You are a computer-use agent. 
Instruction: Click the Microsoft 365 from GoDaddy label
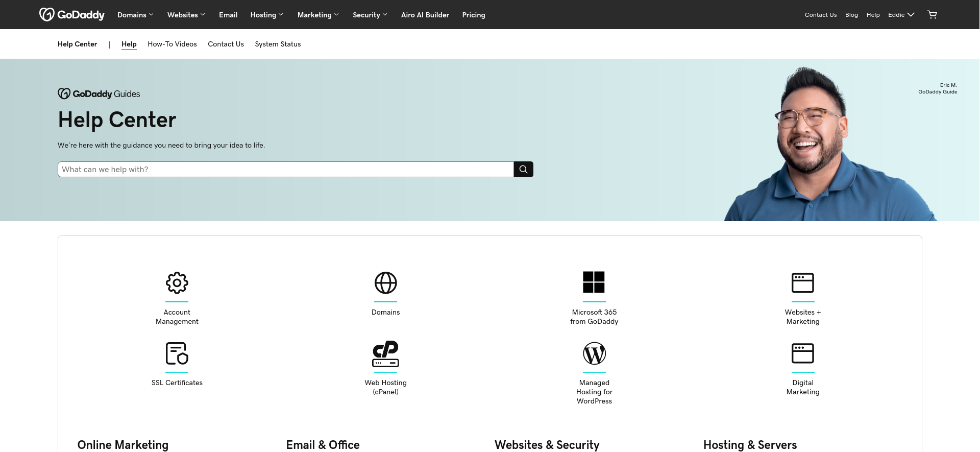click(x=594, y=317)
